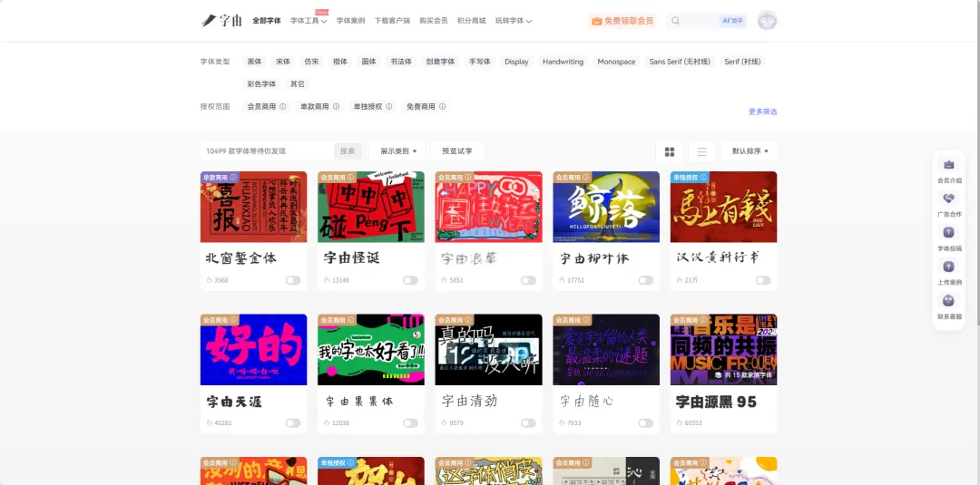The image size is (980, 485).
Task: Switch to grid view icon
Action: (x=670, y=151)
